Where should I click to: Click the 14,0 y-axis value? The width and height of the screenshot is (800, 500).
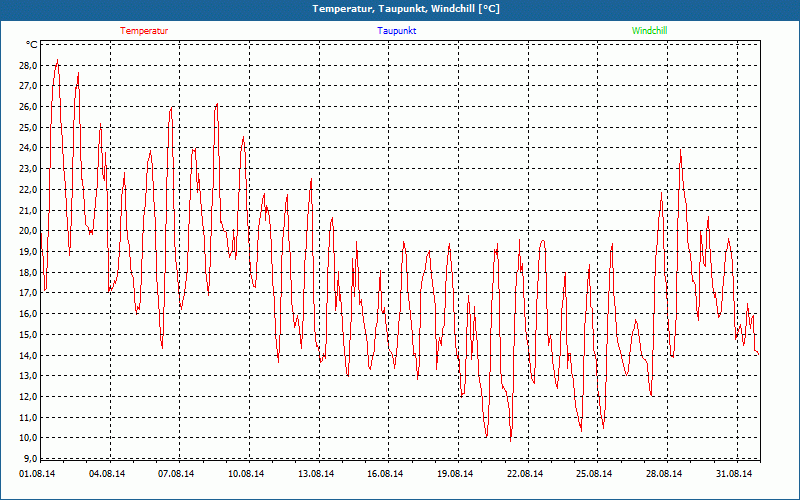(x=29, y=355)
